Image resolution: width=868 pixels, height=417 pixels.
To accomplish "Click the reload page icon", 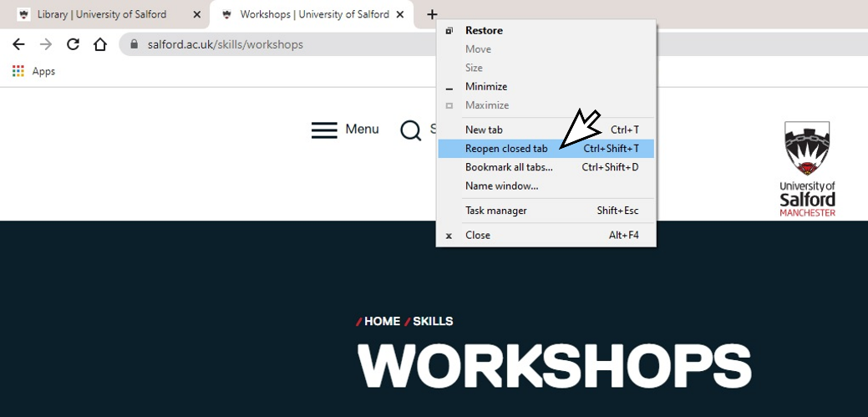I will pyautogui.click(x=73, y=44).
